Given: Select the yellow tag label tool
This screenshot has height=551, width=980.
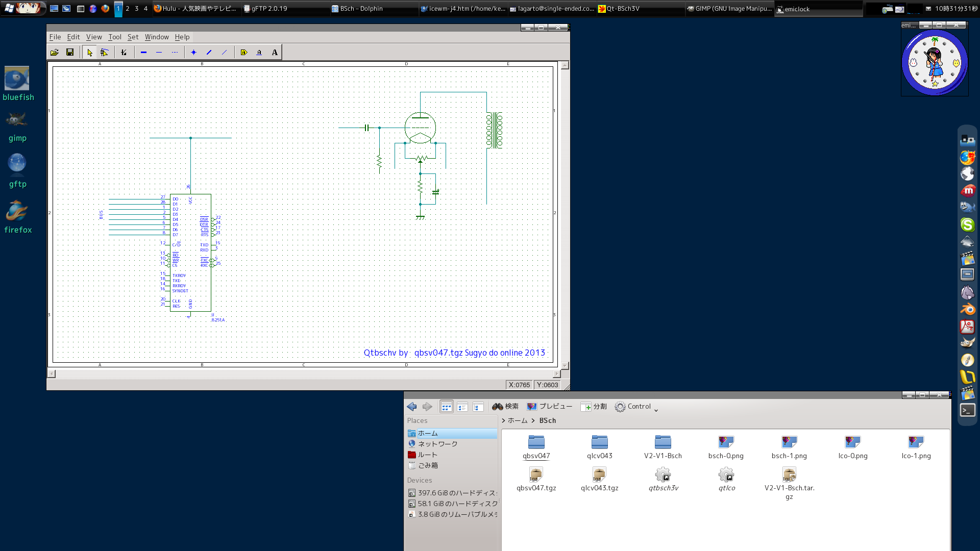Looking at the screenshot, I should (243, 52).
